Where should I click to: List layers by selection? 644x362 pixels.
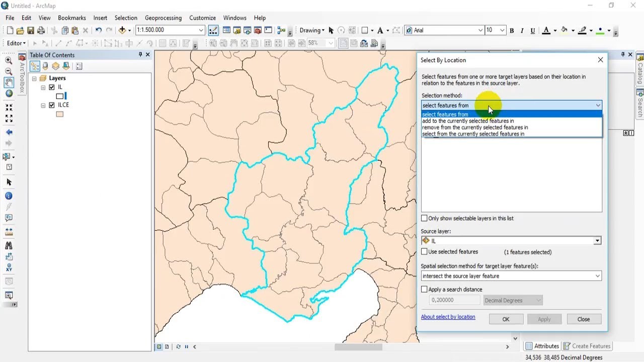pos(65,66)
